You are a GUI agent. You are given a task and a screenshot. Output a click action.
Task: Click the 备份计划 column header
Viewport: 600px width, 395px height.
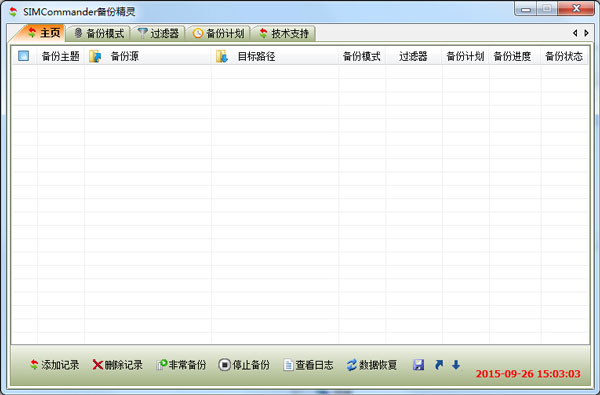[465, 57]
